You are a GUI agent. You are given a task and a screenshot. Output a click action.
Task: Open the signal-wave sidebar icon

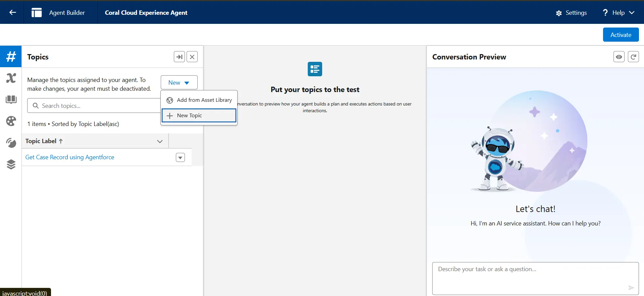coord(11,143)
